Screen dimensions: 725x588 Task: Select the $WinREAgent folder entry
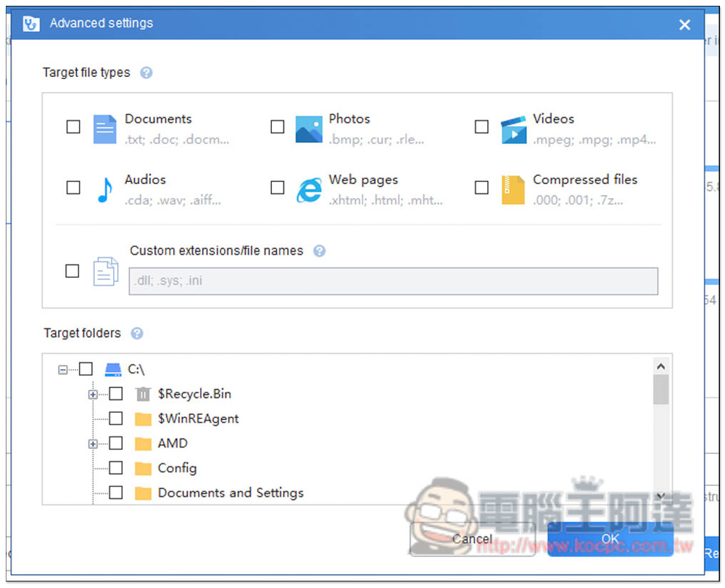point(199,419)
